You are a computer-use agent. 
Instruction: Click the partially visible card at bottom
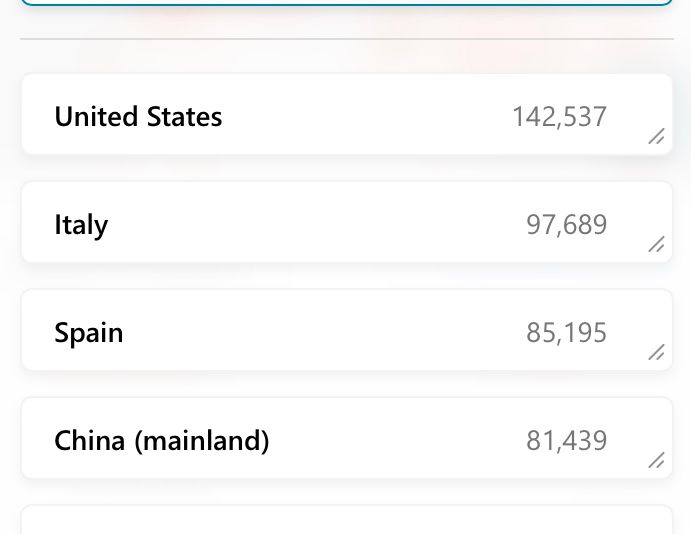pyautogui.click(x=346, y=522)
